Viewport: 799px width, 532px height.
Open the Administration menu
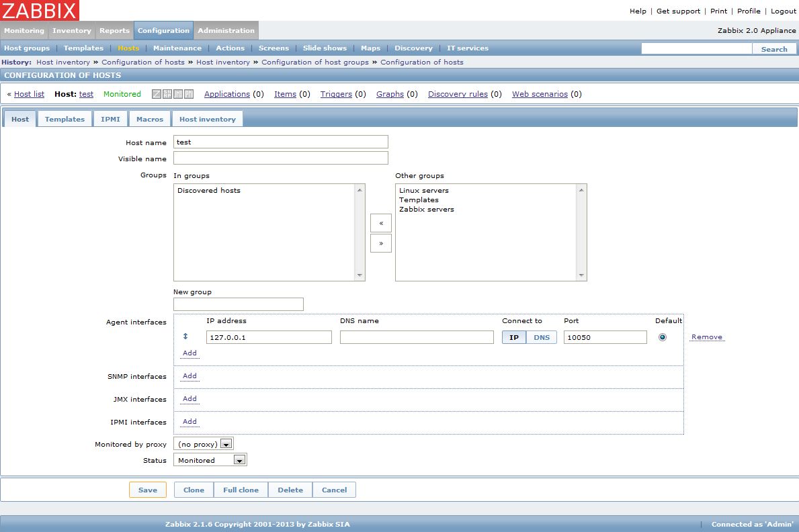226,31
